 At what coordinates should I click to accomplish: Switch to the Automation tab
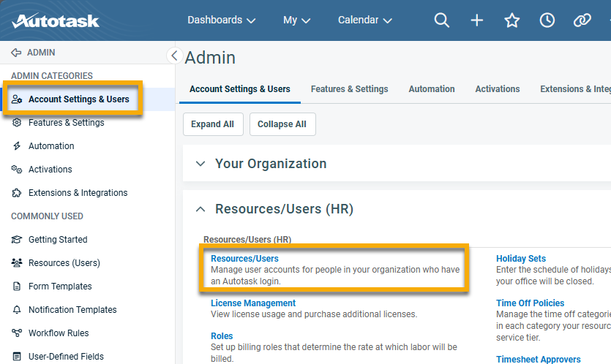(x=432, y=89)
